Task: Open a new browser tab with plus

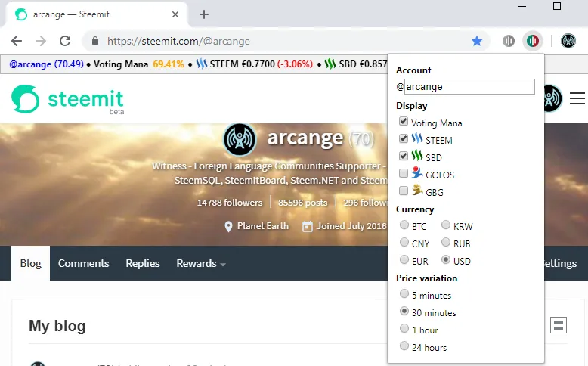Action: tap(204, 14)
